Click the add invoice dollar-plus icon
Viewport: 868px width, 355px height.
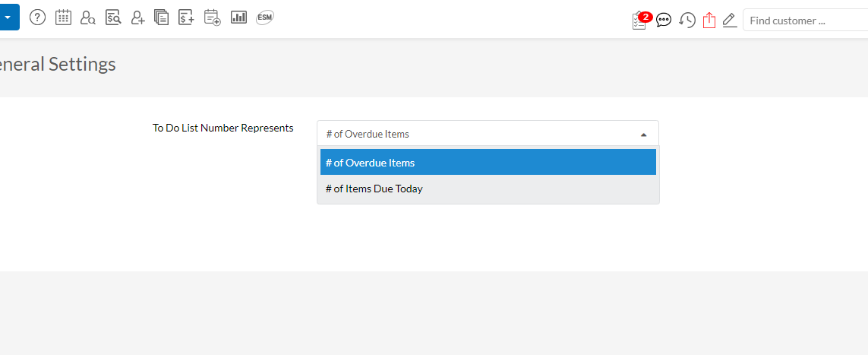coord(186,17)
